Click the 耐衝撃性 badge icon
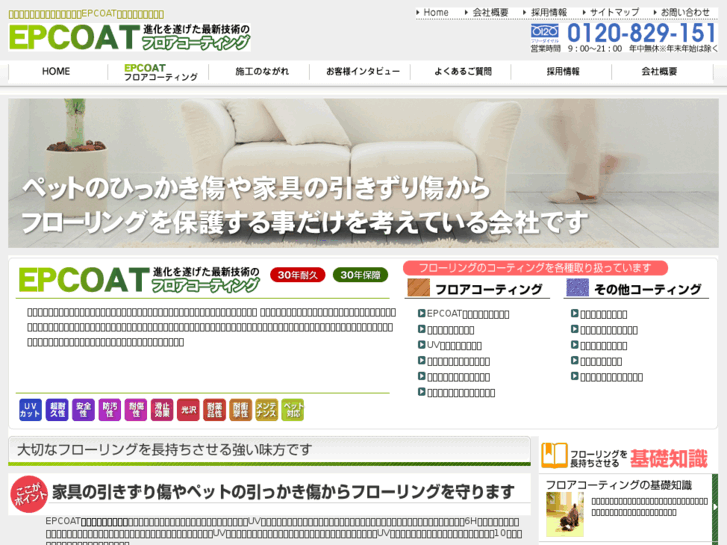727x545 pixels. pos(241,410)
